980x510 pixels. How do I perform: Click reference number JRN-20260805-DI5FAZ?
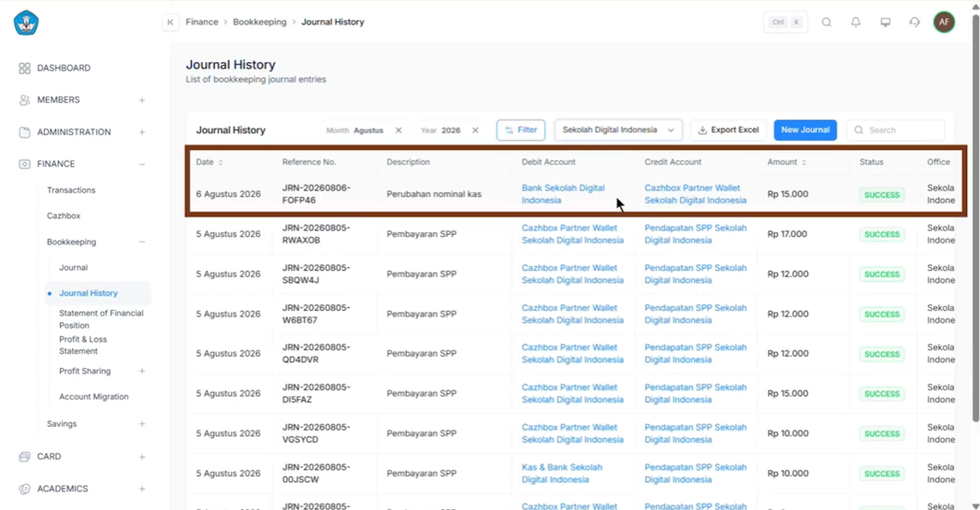point(316,394)
